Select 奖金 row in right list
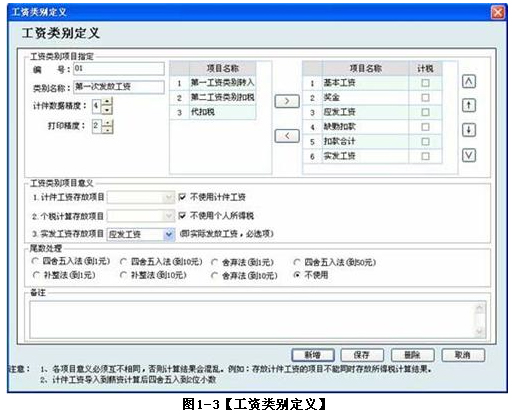Screen dimensions: 513x414 point(372,98)
